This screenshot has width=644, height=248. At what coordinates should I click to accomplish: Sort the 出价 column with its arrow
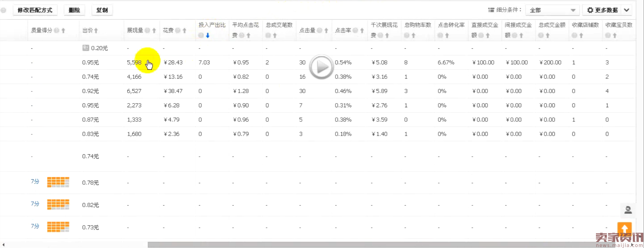pos(96,30)
